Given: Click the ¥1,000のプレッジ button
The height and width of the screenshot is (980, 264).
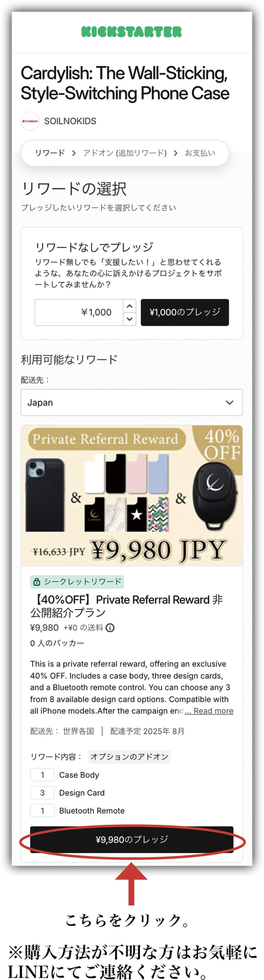Looking at the screenshot, I should coord(185,312).
